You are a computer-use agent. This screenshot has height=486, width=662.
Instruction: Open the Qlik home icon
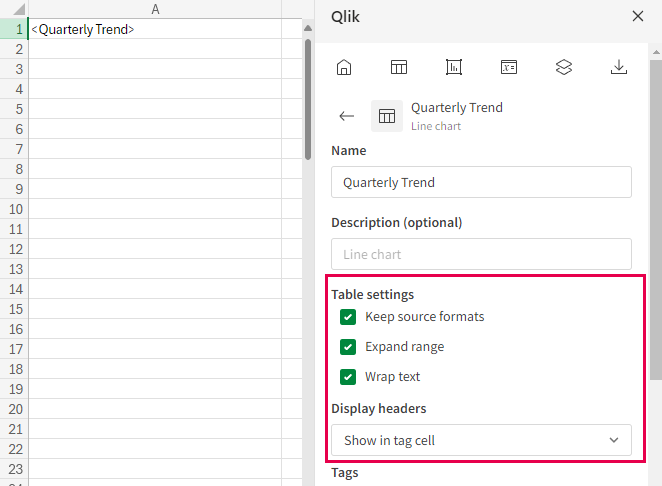(344, 68)
